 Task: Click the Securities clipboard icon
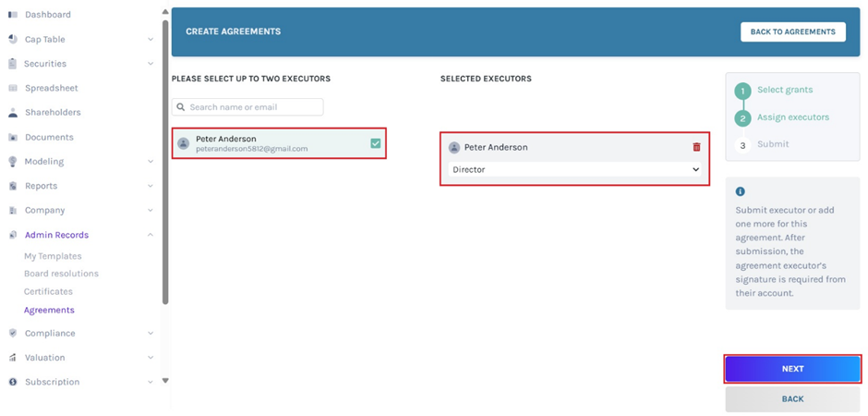tap(13, 64)
